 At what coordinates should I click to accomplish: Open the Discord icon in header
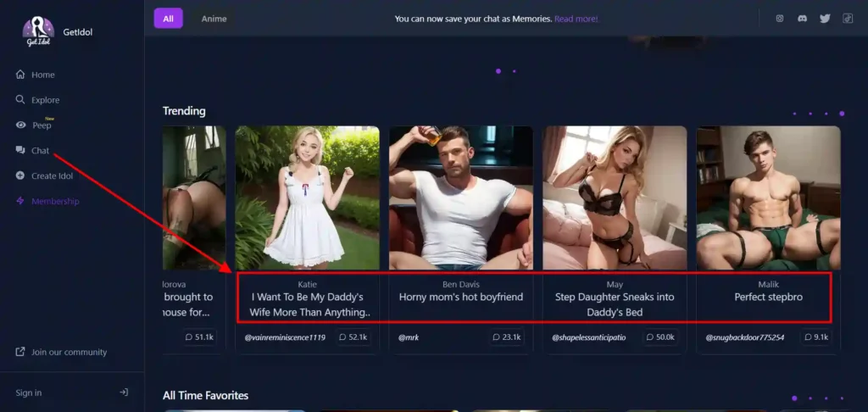click(x=802, y=19)
